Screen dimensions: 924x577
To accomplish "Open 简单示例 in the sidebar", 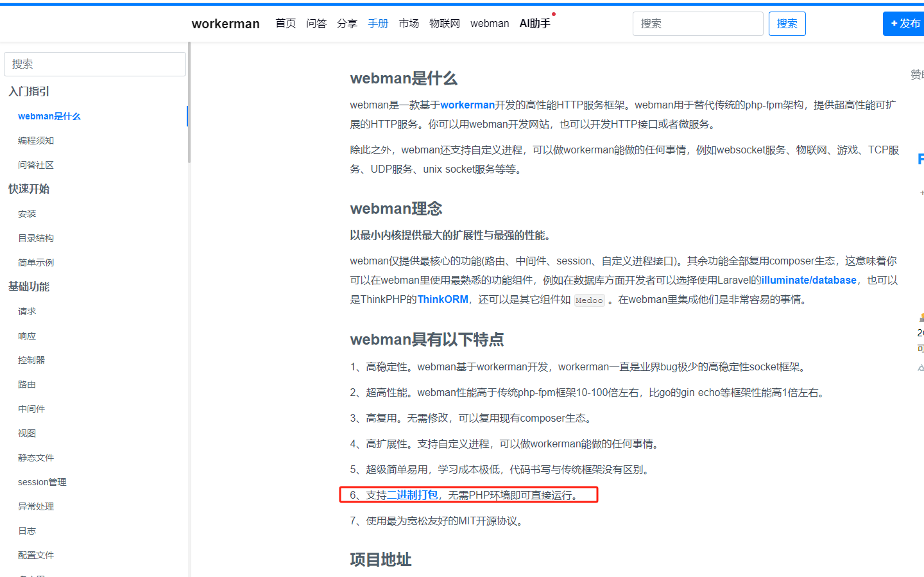I will pos(36,263).
